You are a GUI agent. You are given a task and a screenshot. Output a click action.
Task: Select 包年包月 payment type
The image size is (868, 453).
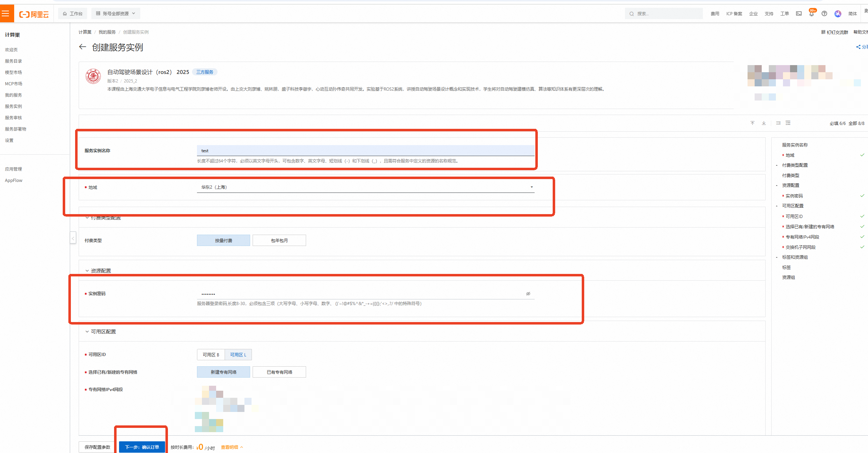click(279, 240)
